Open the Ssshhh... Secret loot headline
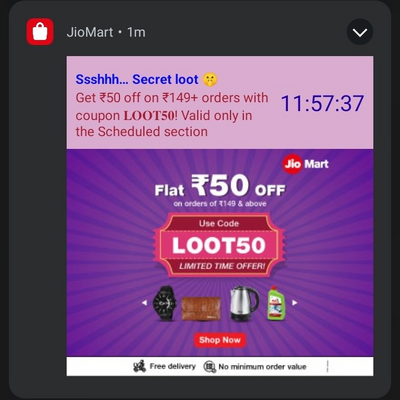The width and height of the screenshot is (400, 400). pos(137,79)
